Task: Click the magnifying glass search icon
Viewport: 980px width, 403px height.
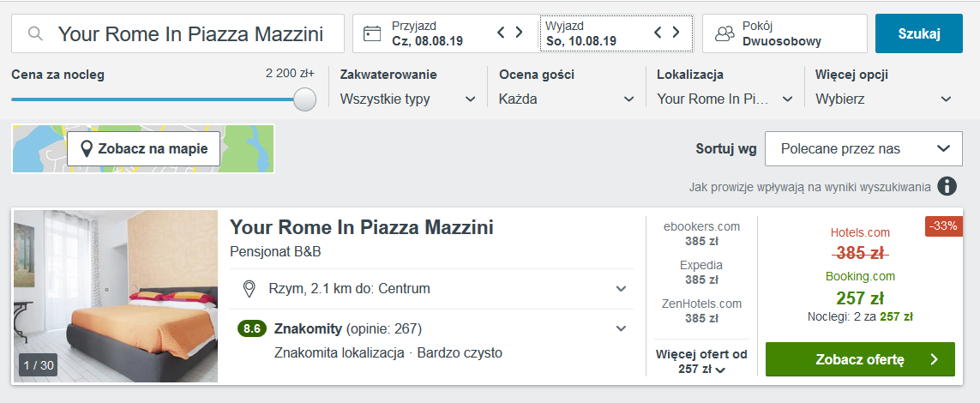Action: (36, 33)
